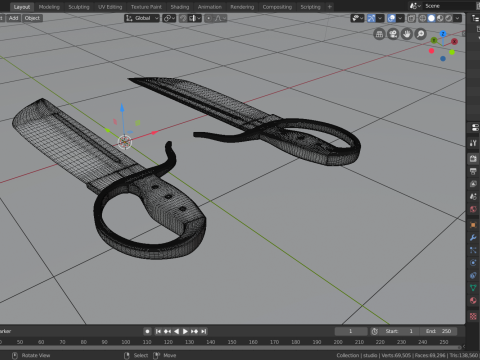Switch to UV Editing workspace tab
Screen dimensions: 480x360
point(110,7)
